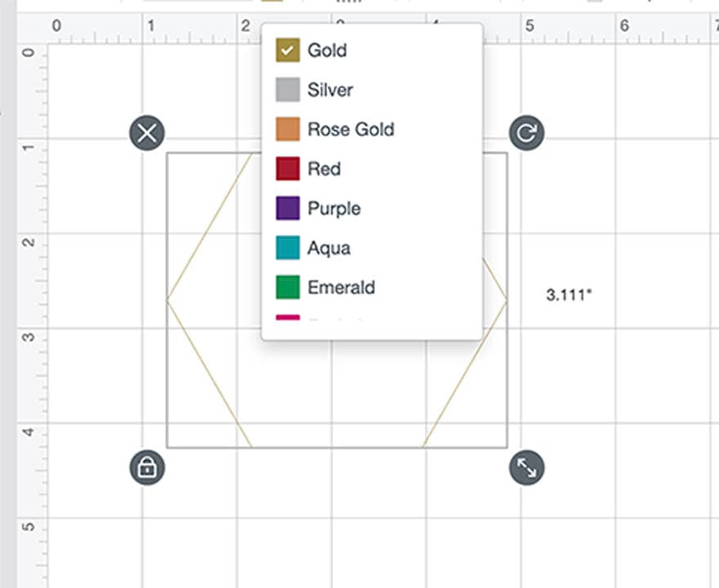Click the checkmark on the Gold option
Viewport: 719px width, 588px height.
click(x=287, y=50)
